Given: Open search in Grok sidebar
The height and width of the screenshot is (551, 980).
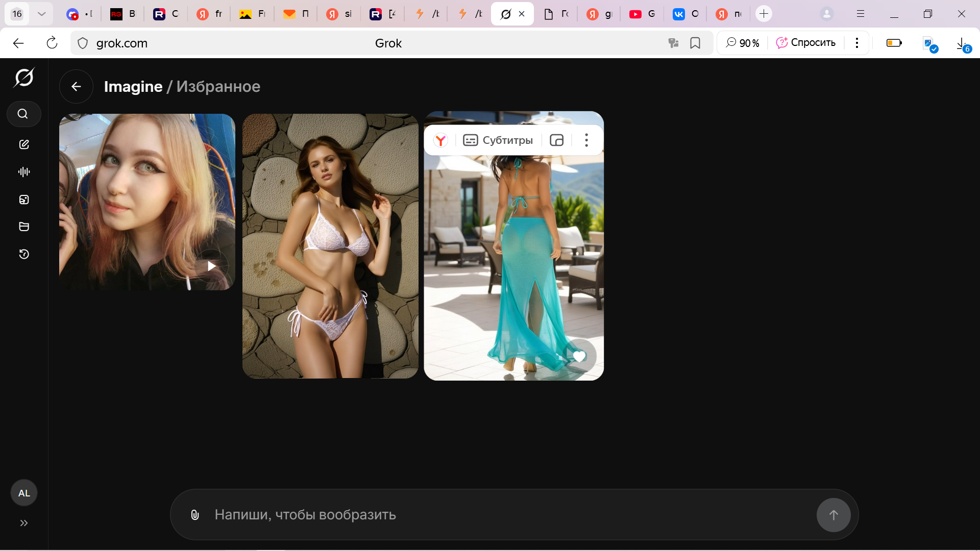Looking at the screenshot, I should coord(23,114).
